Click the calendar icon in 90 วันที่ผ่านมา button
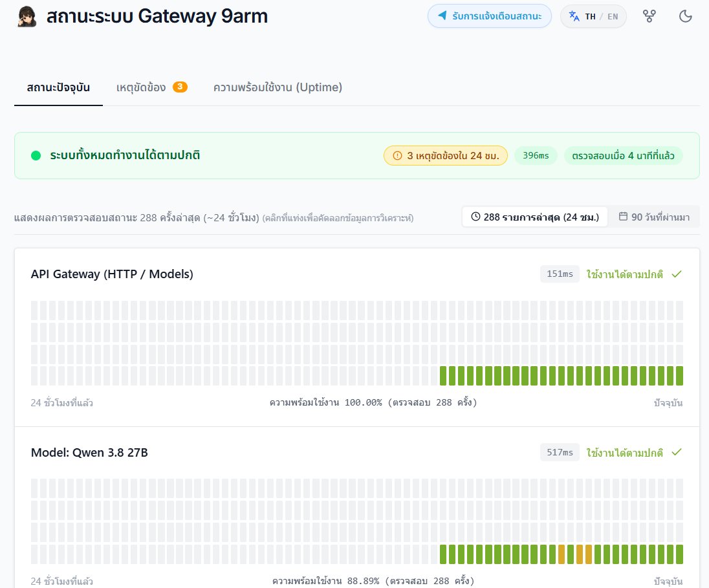 click(623, 217)
